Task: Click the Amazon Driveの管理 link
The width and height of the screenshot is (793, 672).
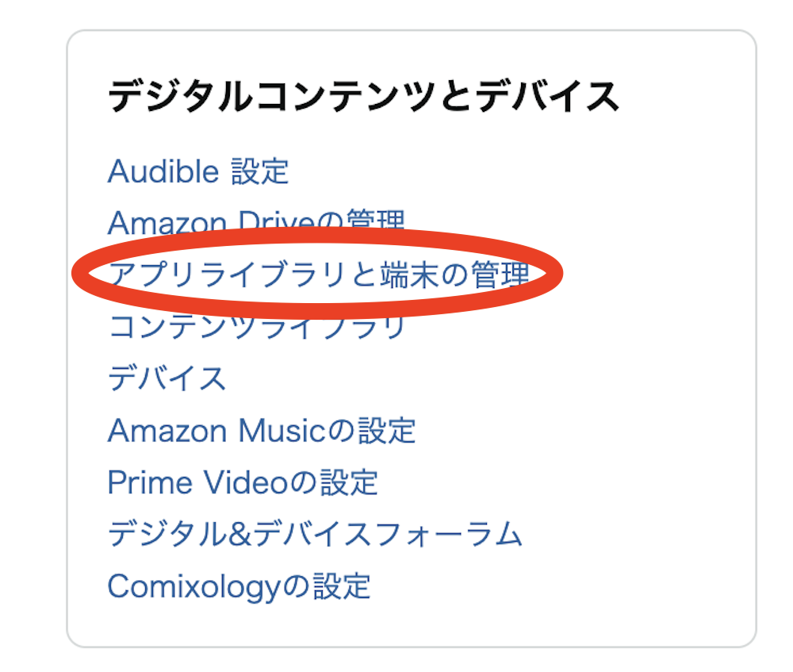Action: click(256, 220)
